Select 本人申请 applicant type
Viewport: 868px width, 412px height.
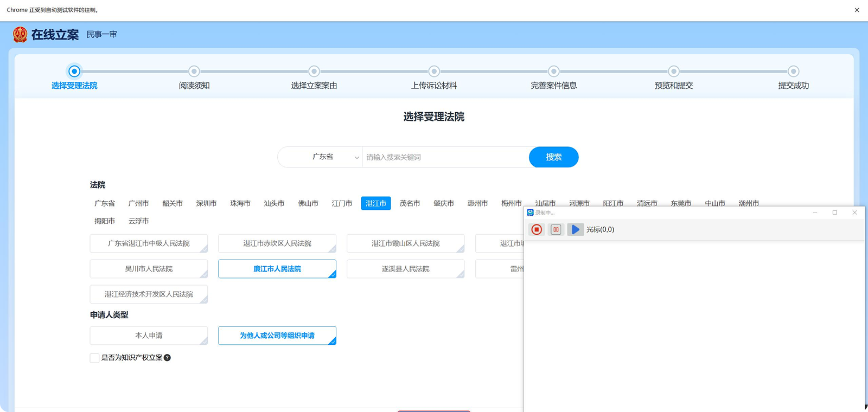point(149,336)
